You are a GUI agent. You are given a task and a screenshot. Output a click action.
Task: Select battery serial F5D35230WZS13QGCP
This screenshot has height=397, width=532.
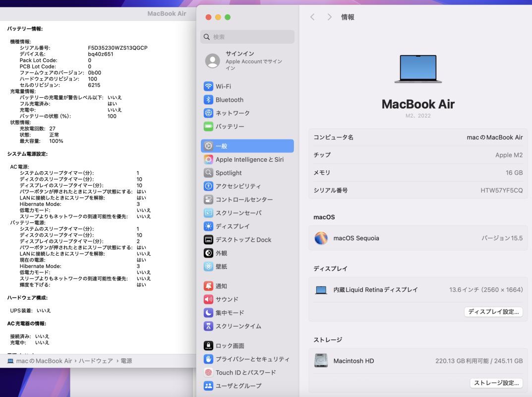pos(118,48)
